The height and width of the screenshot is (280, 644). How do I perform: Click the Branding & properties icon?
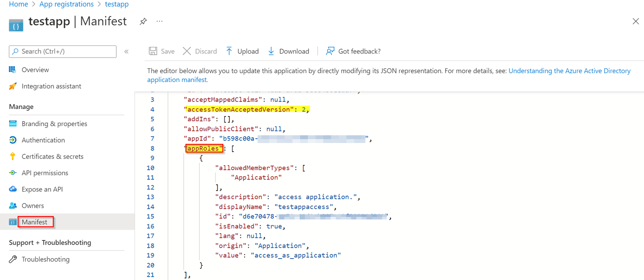click(13, 124)
